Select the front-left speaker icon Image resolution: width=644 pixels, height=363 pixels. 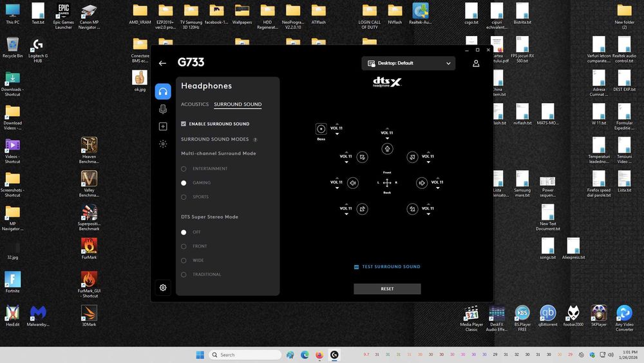click(362, 157)
